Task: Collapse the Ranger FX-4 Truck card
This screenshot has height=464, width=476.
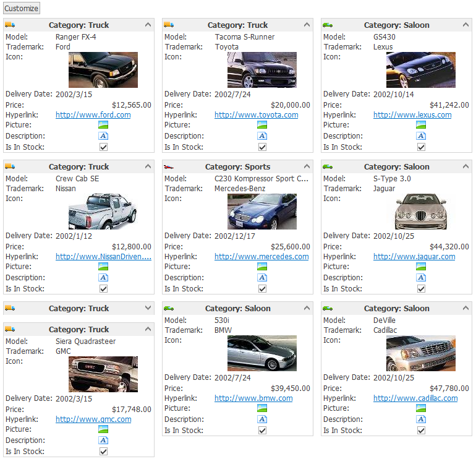Action: tap(148, 25)
